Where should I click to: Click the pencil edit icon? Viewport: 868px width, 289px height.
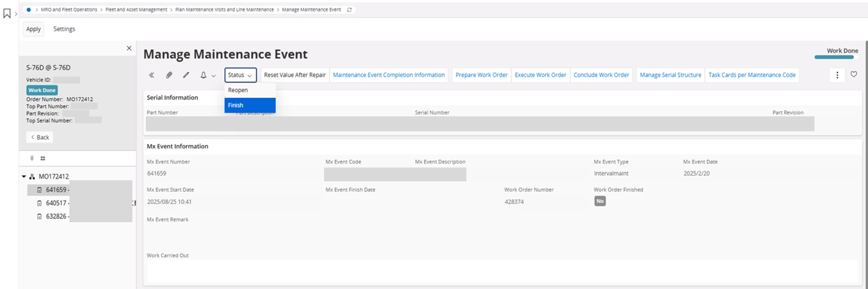tap(186, 75)
